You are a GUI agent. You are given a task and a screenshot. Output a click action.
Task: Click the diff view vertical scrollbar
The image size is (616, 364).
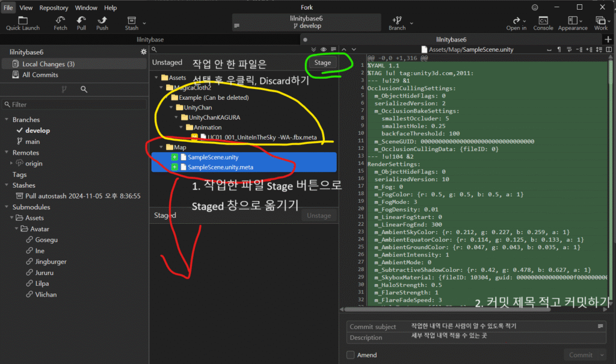click(612, 180)
